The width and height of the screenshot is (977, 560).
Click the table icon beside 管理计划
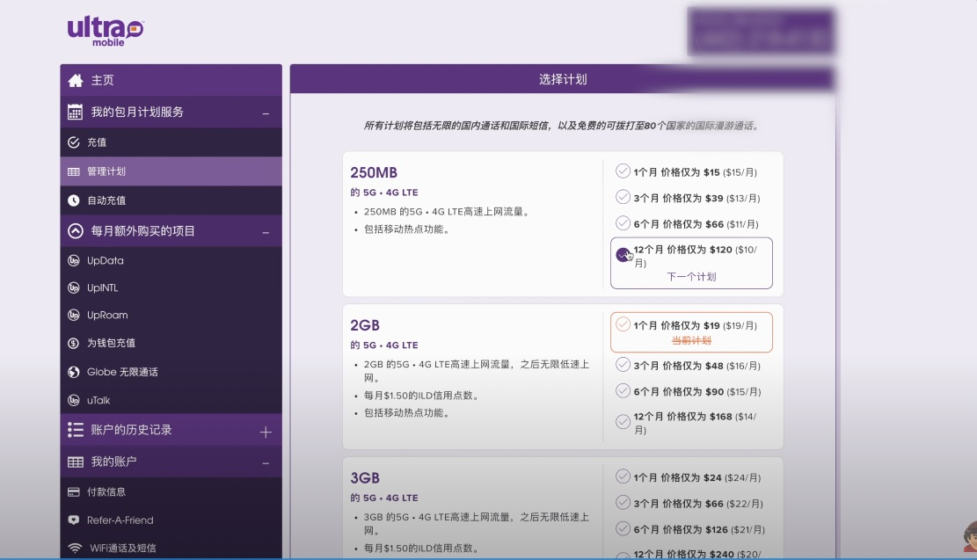74,171
